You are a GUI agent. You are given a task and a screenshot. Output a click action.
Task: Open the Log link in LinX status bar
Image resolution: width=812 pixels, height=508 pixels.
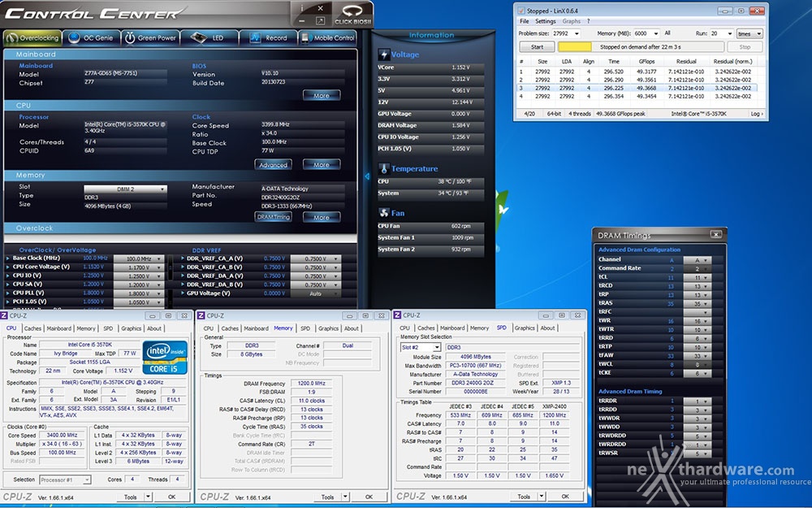click(x=757, y=114)
